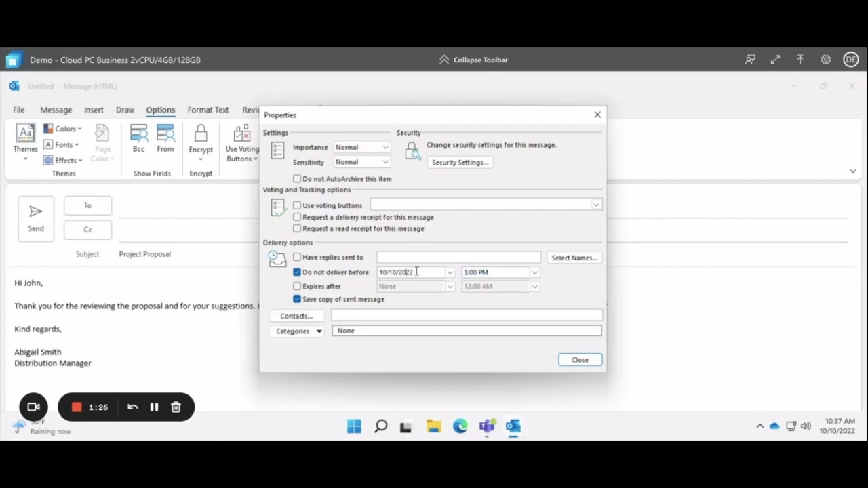Screen dimensions: 868x488
Task: Toggle Save copy of sent message
Action: point(297,299)
